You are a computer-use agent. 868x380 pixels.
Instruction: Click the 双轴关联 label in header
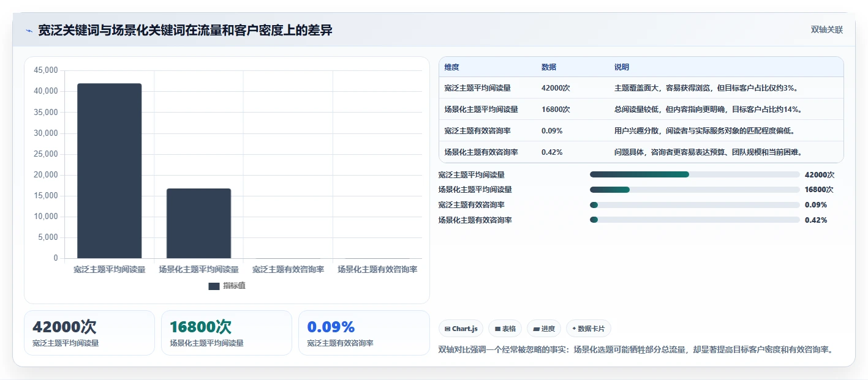[826, 30]
